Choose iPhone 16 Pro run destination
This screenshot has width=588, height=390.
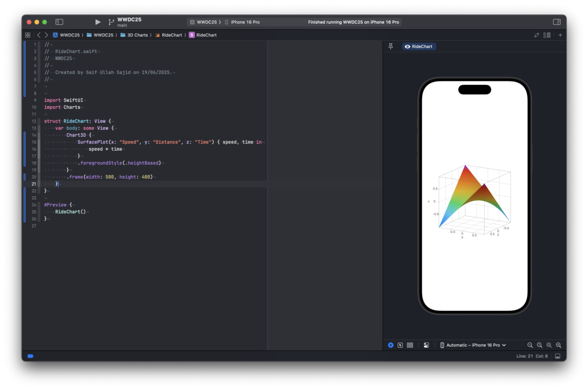pos(245,22)
